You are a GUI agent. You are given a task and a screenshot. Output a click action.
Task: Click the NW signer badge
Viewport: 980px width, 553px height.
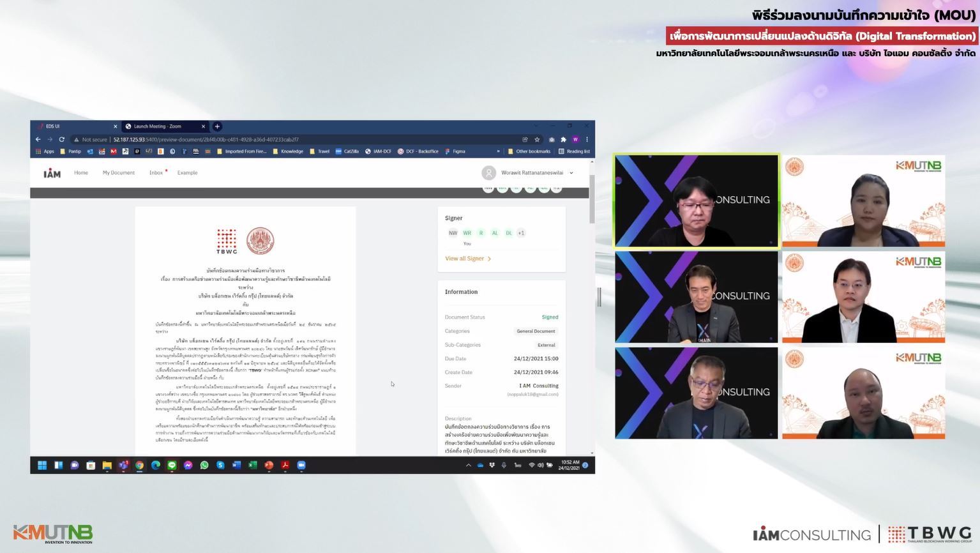click(453, 233)
